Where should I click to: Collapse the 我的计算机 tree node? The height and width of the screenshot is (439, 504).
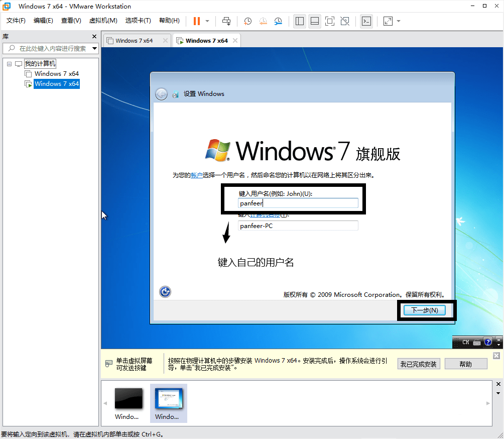tap(10, 64)
